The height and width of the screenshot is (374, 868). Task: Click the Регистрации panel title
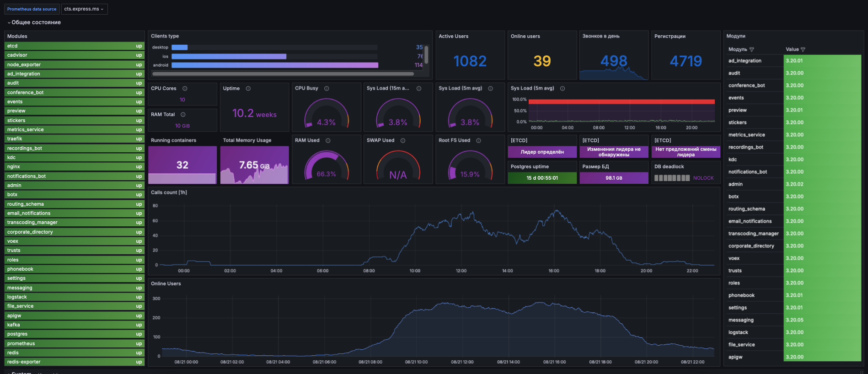(670, 36)
